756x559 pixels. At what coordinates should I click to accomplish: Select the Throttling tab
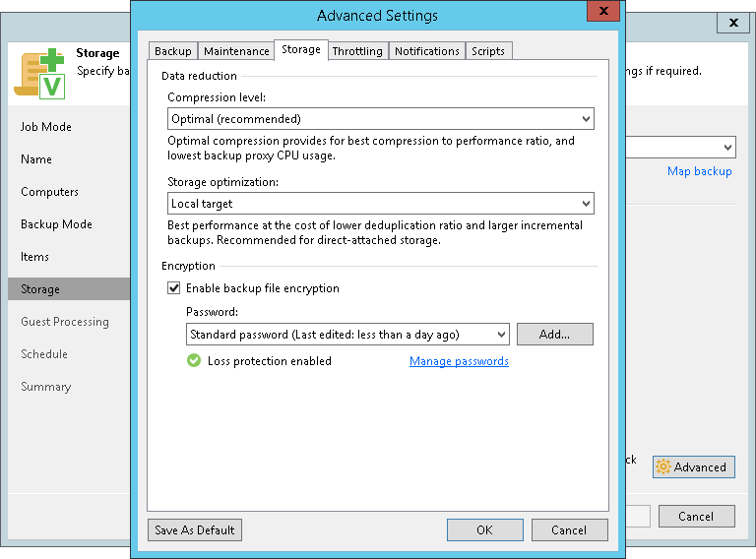click(x=358, y=51)
